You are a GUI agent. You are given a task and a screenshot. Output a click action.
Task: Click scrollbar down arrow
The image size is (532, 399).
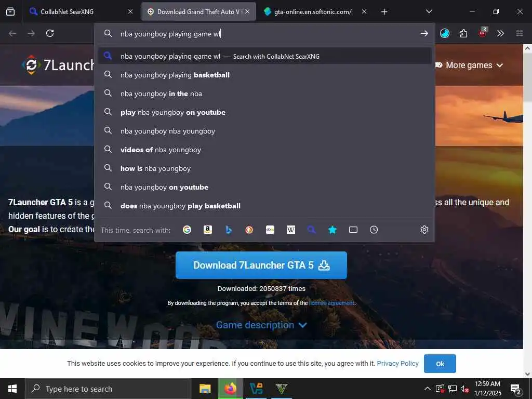[527, 374]
